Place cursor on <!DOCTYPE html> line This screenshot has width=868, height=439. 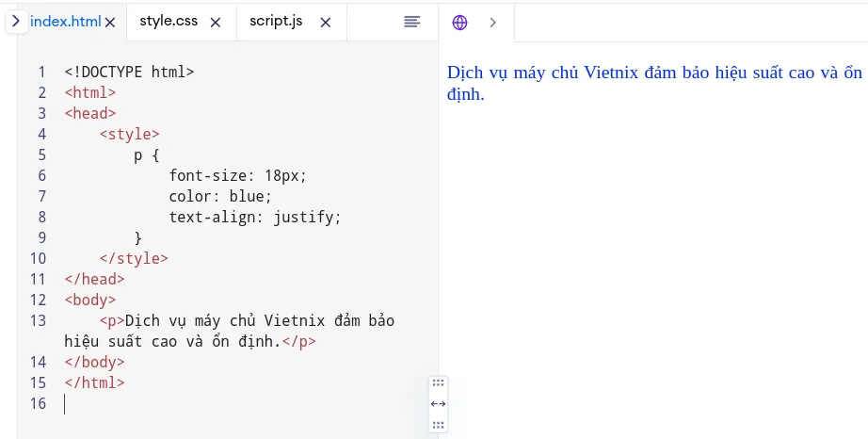click(129, 72)
